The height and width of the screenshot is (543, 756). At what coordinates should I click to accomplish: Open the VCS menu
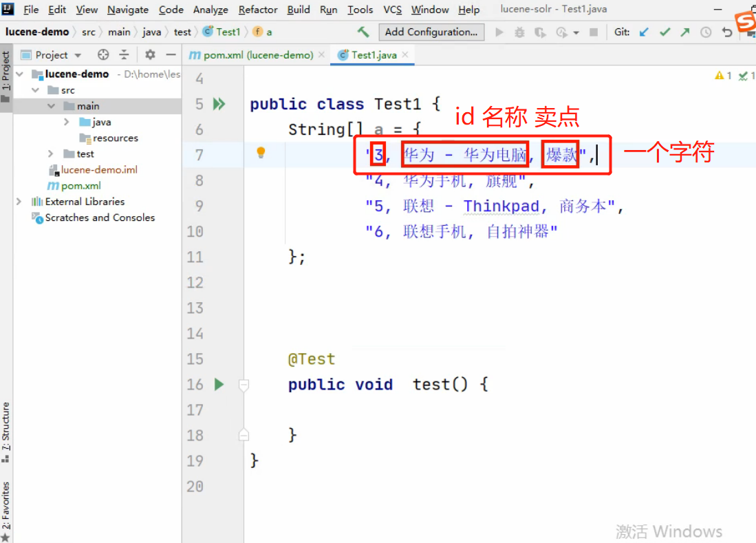(x=393, y=10)
